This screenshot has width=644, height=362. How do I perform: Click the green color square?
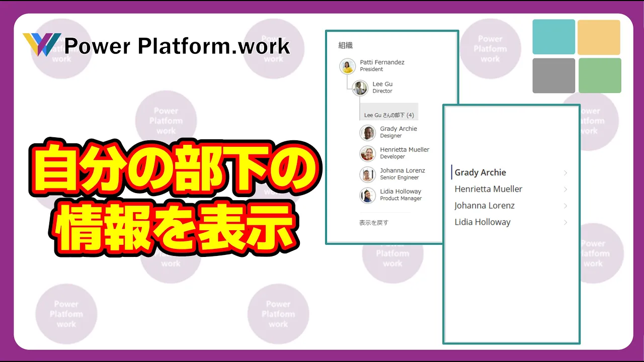(x=600, y=75)
